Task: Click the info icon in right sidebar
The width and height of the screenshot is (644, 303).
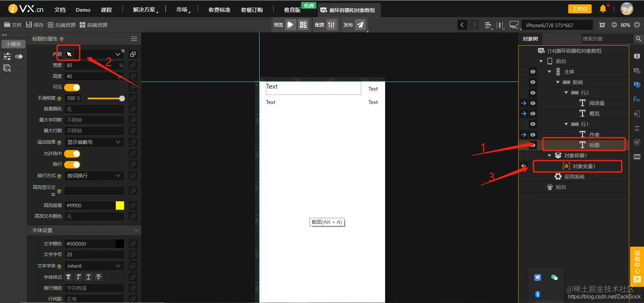Action: click(637, 56)
